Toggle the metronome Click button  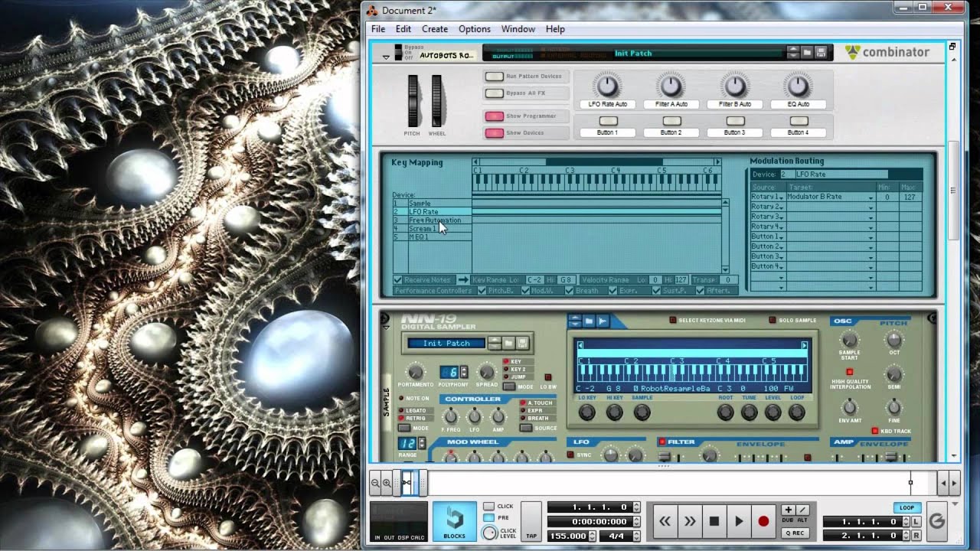tap(488, 506)
